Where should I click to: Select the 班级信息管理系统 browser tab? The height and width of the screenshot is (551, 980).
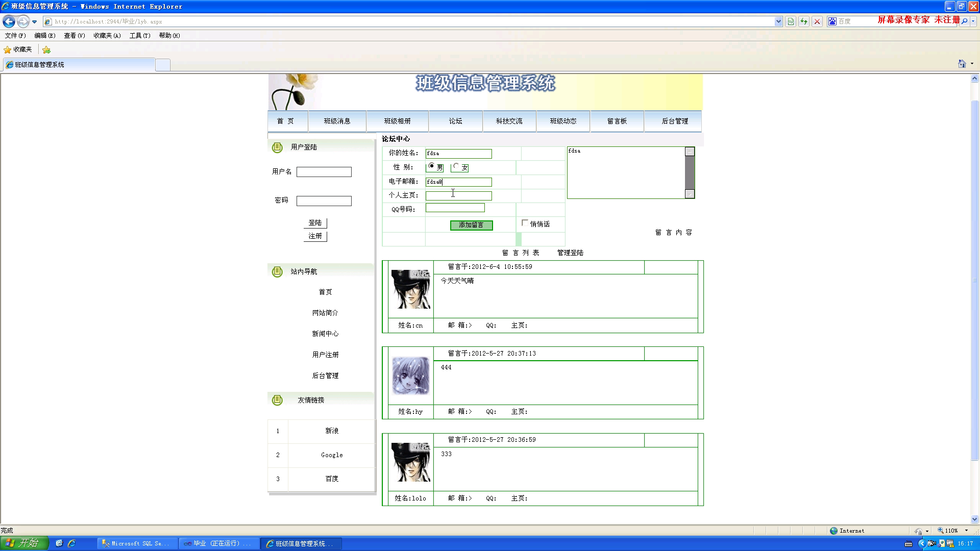(79, 65)
